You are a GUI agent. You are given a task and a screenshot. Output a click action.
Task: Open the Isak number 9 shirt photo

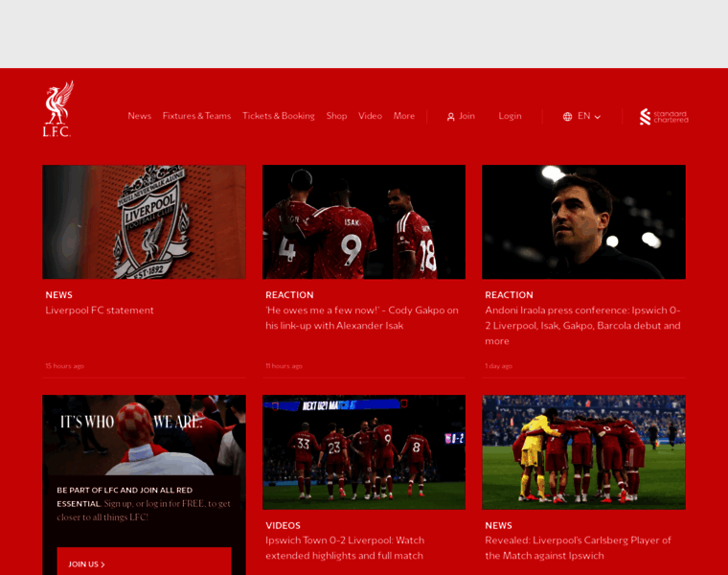click(x=364, y=222)
